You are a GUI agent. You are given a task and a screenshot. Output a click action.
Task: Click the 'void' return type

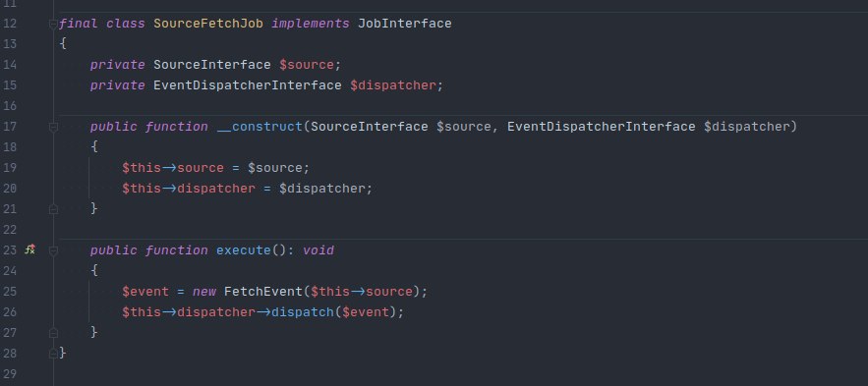pos(318,250)
